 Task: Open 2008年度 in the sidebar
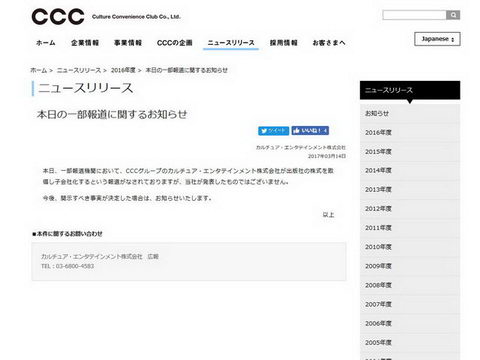410,285
